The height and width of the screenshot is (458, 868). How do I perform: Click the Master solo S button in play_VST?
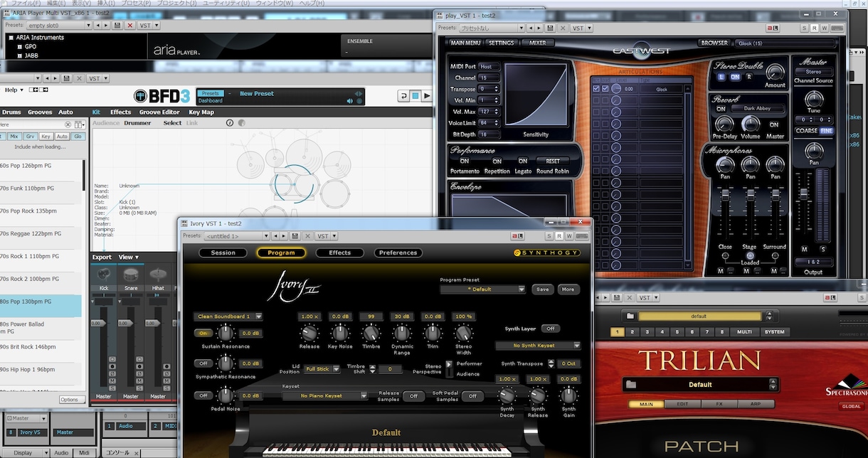[823, 249]
